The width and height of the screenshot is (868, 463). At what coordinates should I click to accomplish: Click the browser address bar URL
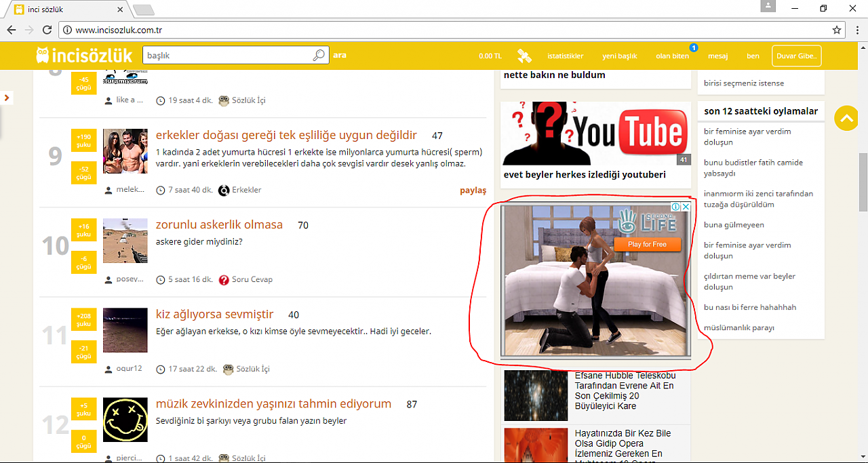(119, 30)
